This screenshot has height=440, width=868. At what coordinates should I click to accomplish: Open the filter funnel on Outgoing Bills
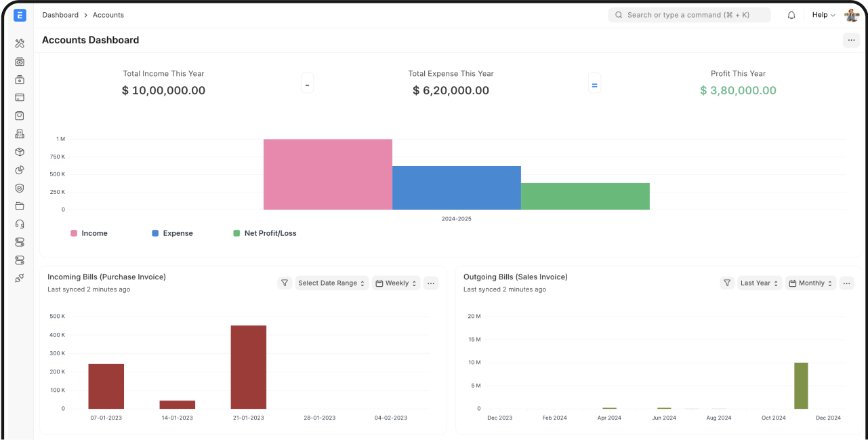tap(727, 283)
